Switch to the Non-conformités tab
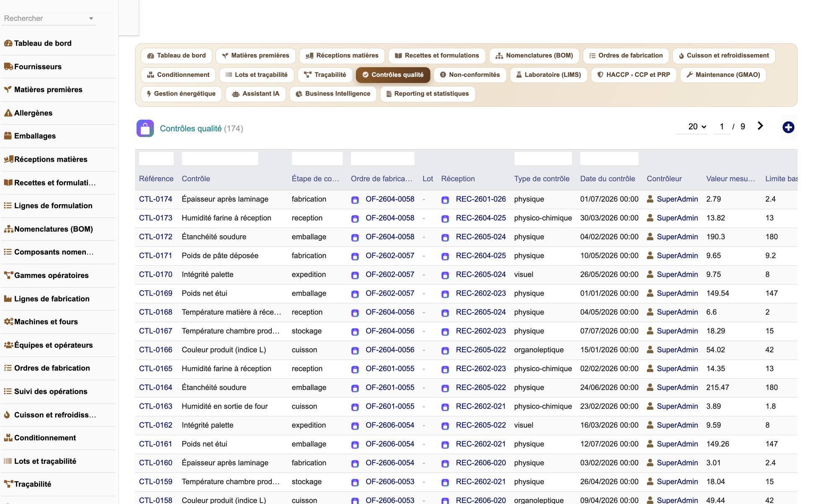The width and height of the screenshot is (815, 504). point(470,75)
